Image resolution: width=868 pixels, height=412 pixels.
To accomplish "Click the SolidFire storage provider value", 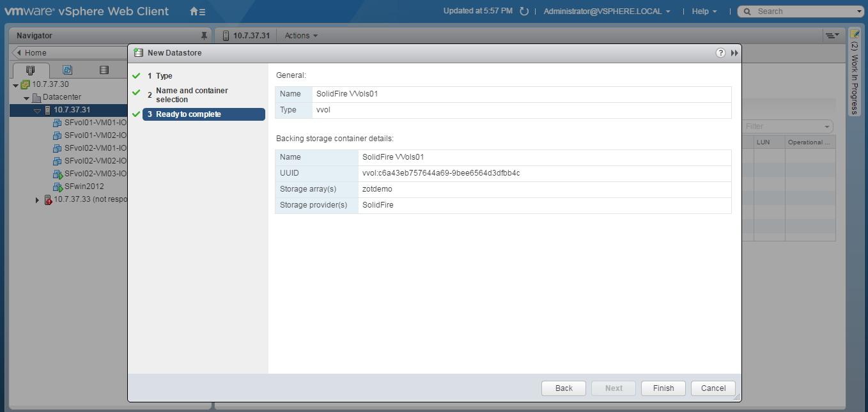I will click(x=378, y=205).
